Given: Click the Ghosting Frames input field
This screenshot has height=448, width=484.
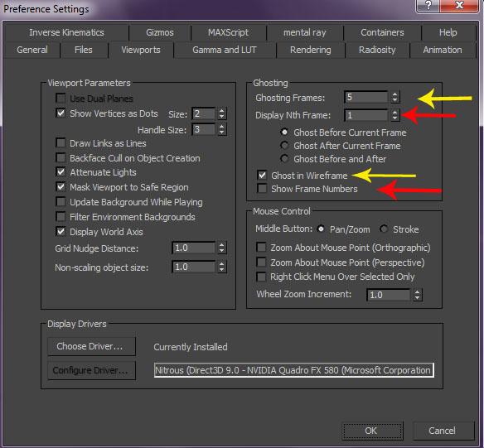Looking at the screenshot, I should tap(366, 97).
